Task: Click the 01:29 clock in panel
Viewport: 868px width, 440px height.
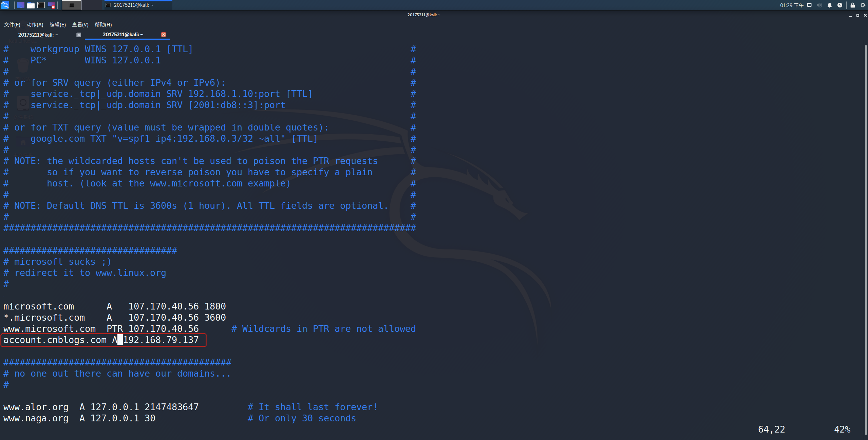Action: (792, 5)
